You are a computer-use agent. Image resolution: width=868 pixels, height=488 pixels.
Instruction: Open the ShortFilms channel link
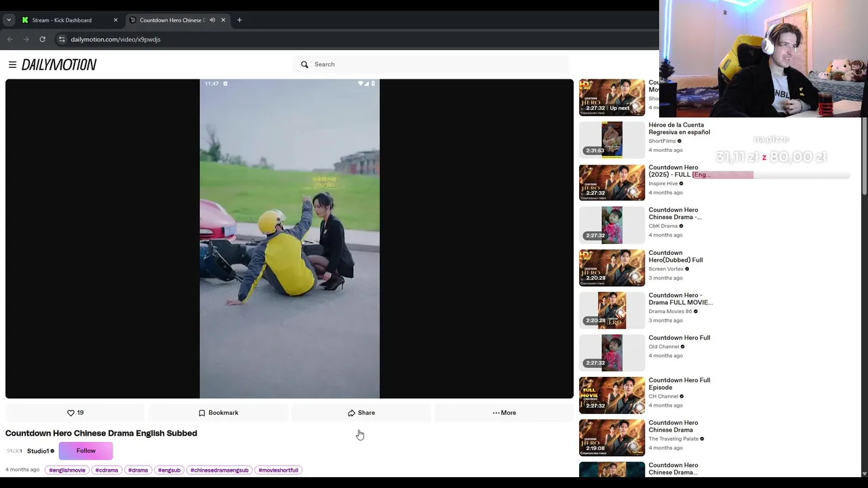(x=662, y=141)
